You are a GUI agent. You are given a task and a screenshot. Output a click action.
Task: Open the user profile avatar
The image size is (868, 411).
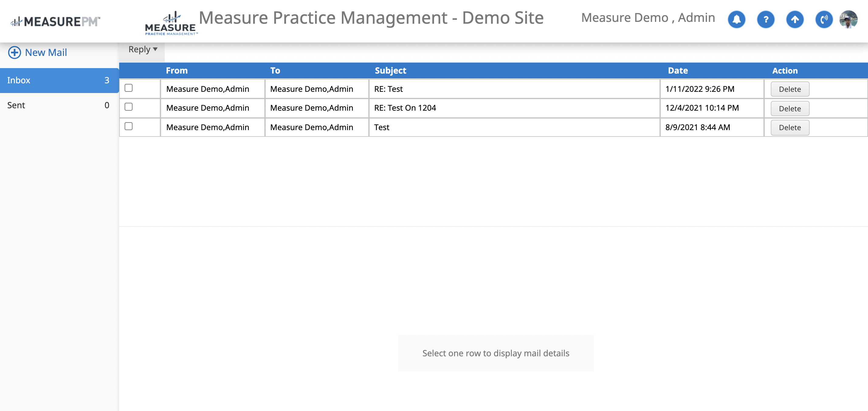(848, 19)
